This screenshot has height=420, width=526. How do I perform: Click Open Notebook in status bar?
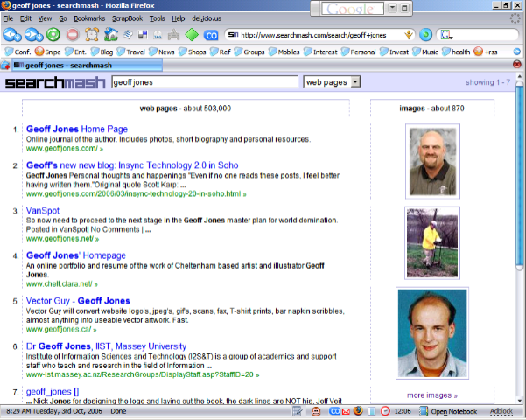(448, 411)
